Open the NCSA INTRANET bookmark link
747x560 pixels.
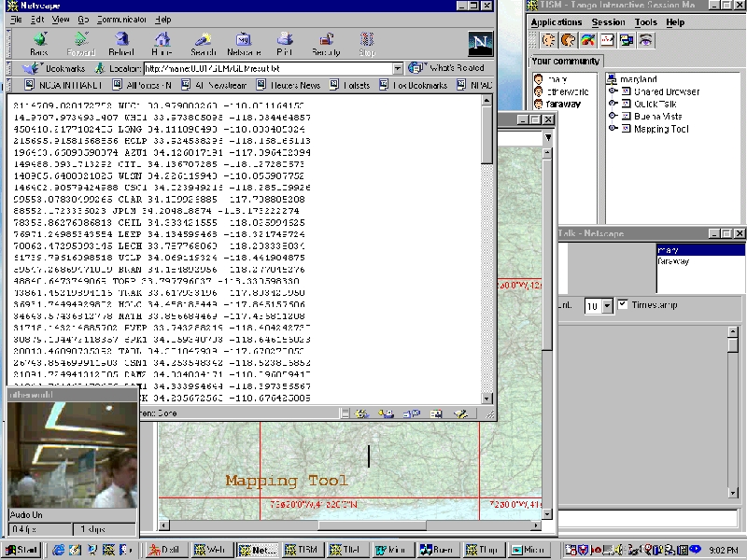tap(63, 85)
